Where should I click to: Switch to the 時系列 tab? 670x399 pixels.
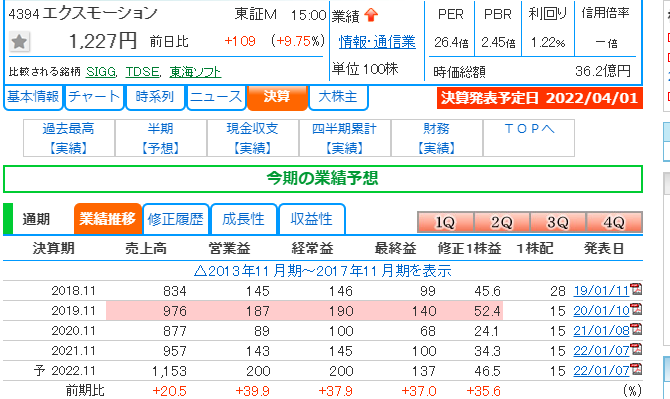point(155,97)
